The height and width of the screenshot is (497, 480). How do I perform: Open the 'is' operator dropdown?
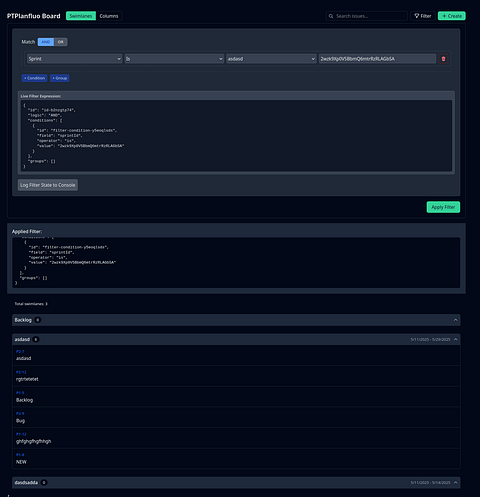click(x=174, y=59)
